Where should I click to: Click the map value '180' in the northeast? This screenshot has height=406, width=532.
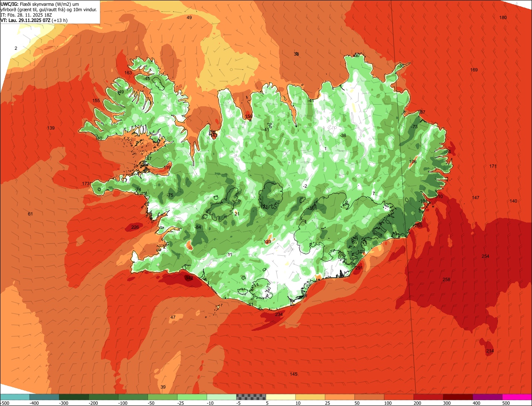coord(503,17)
